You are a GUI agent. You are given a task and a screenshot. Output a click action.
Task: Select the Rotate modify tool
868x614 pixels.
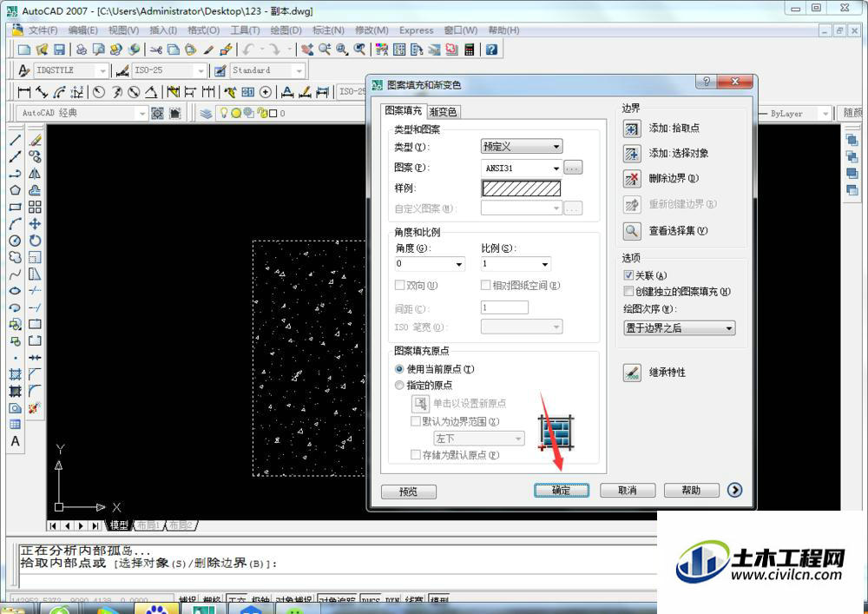35,241
